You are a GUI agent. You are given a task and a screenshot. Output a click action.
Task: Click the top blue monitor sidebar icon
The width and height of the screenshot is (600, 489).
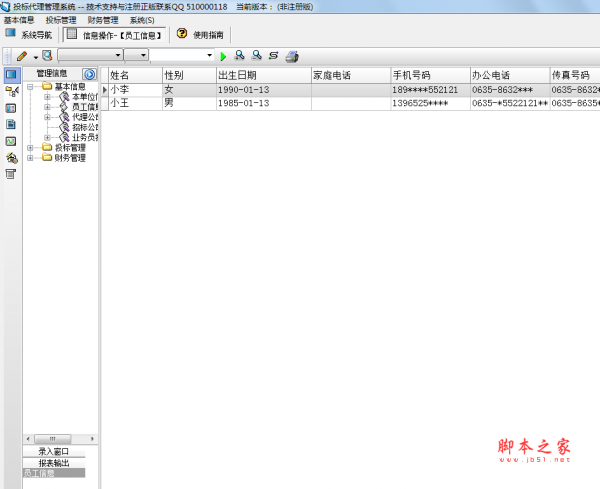pos(11,74)
